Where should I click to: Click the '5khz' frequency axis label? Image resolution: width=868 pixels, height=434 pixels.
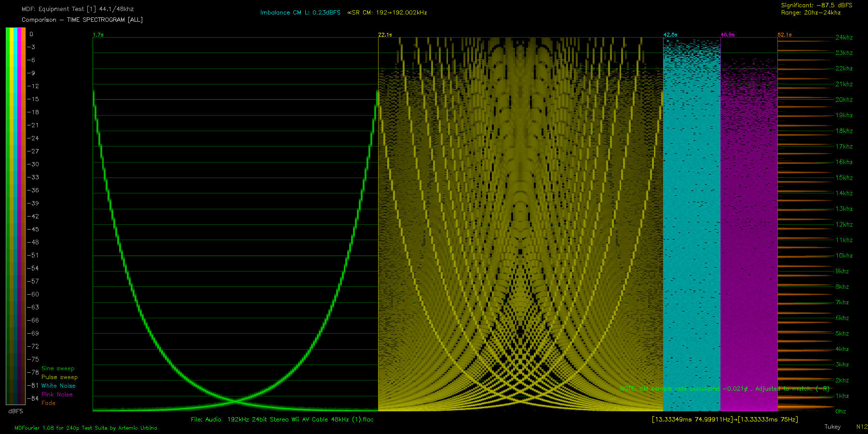[842, 334]
